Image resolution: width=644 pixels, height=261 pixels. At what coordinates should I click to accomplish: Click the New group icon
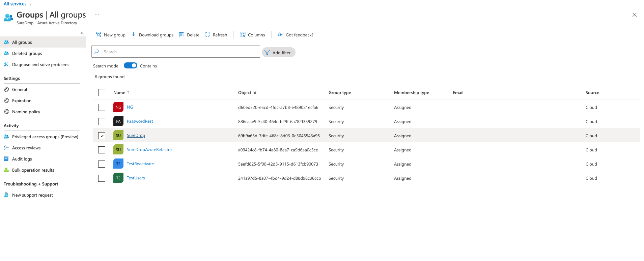click(99, 35)
